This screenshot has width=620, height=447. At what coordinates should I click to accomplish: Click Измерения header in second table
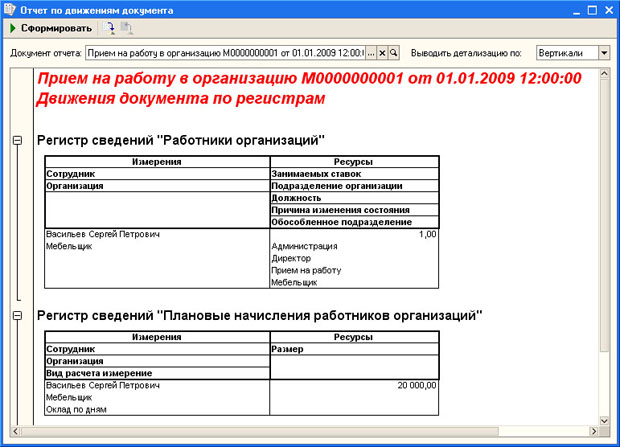click(x=157, y=337)
